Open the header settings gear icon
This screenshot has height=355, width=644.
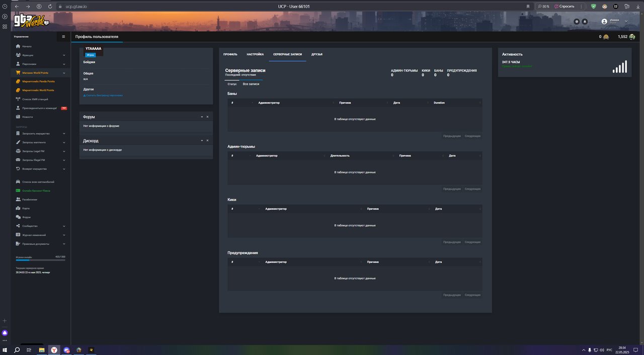click(577, 22)
